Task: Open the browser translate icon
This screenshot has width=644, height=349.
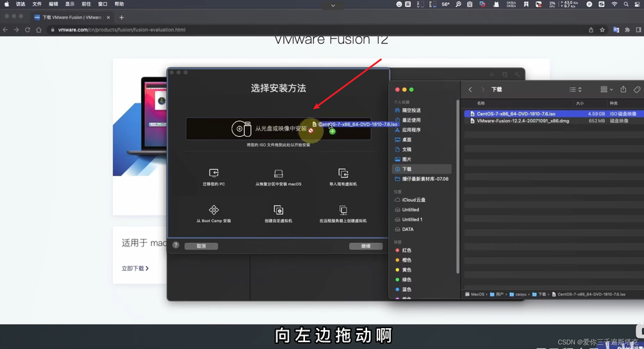Action: click(x=616, y=29)
